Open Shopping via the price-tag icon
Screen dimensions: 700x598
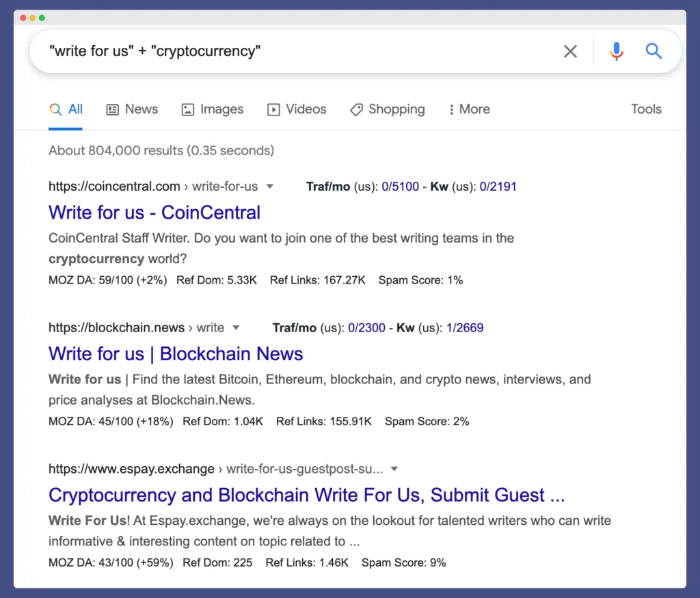357,109
